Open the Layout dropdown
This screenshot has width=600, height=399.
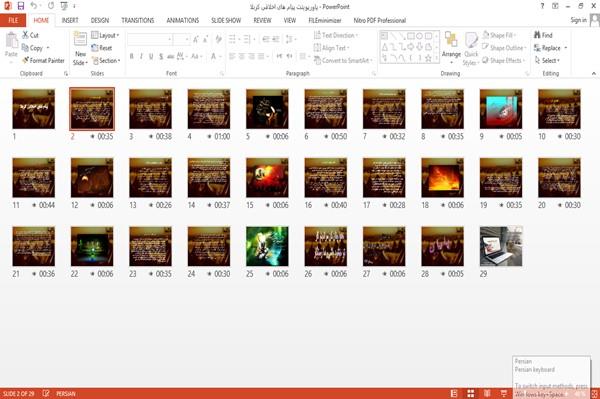tap(105, 35)
